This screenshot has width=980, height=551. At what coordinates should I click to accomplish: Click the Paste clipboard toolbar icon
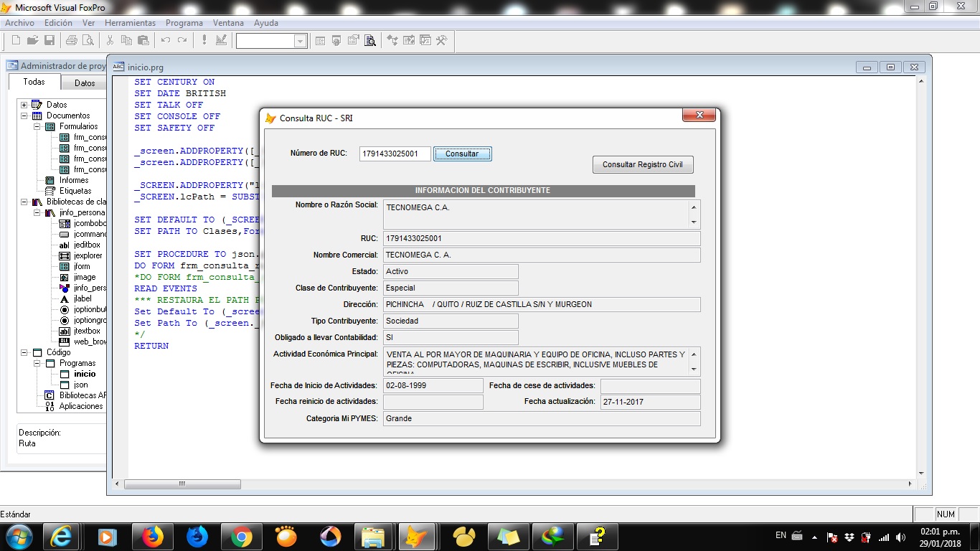click(143, 40)
